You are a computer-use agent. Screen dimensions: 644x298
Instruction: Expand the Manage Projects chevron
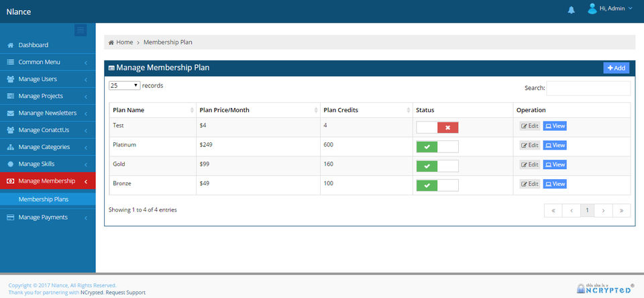tap(86, 97)
